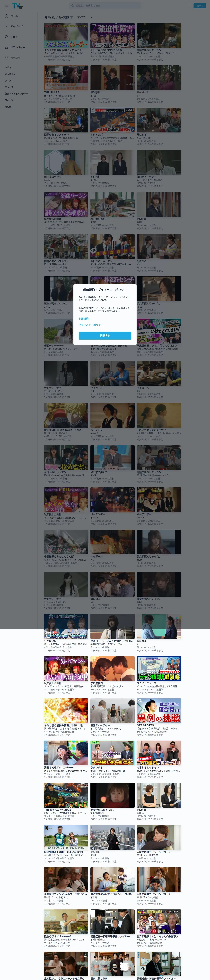Screen dimensions: 210x980
Task: Click the TVer logo
Action: pyautogui.click(x=17, y=6)
